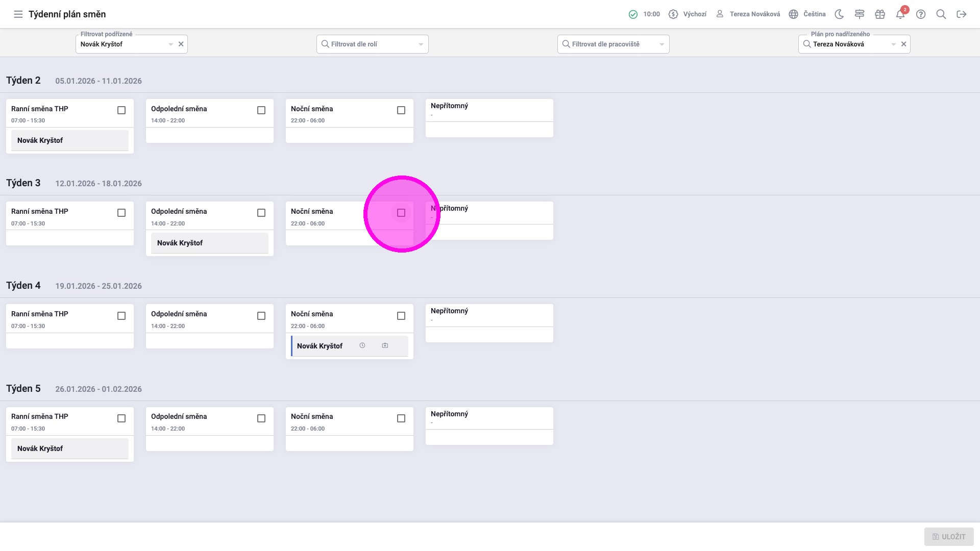Open the signpost guide icon
This screenshot has width=980, height=551.
[860, 14]
